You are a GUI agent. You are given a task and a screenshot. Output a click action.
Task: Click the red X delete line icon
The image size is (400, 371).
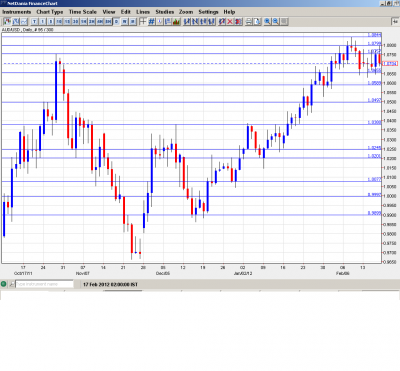pyautogui.click(x=230, y=22)
